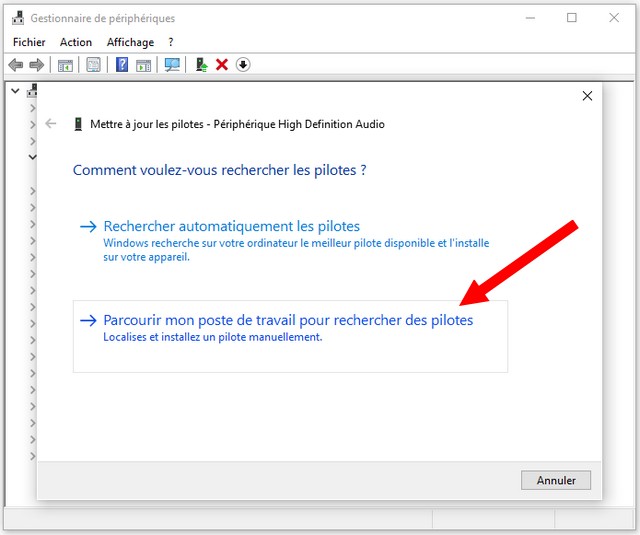Click the blue Help question mark icon

coord(122,65)
